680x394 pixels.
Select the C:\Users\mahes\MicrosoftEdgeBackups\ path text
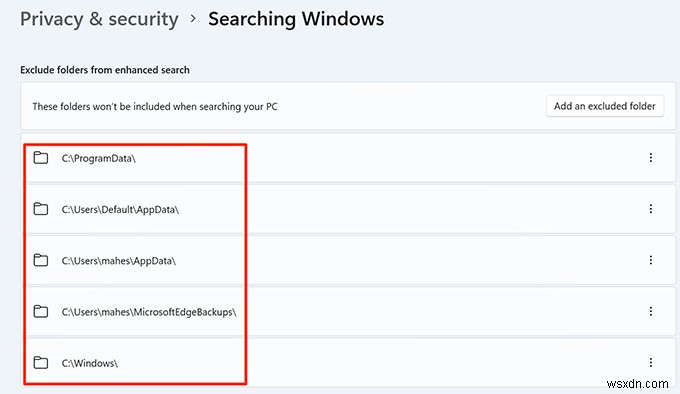coord(149,312)
